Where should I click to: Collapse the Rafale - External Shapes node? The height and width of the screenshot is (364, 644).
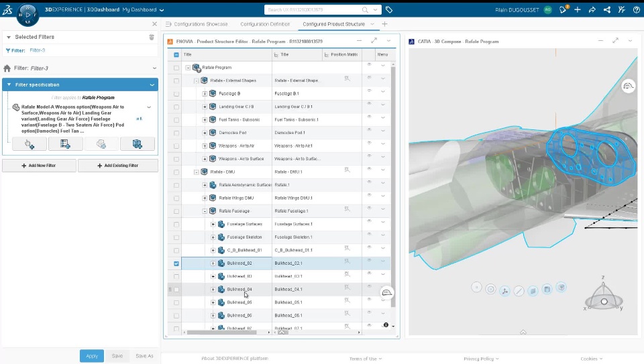click(197, 81)
